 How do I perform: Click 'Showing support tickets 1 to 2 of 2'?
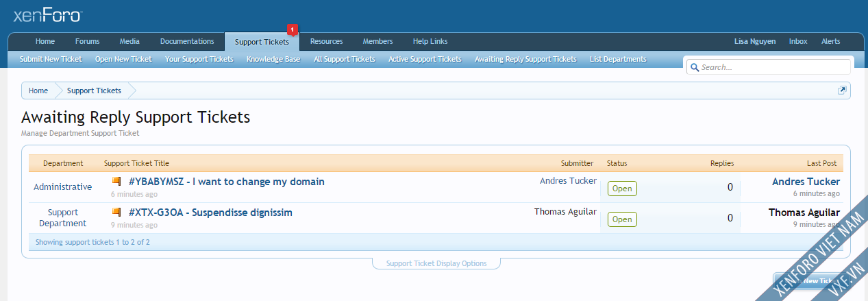tap(92, 242)
